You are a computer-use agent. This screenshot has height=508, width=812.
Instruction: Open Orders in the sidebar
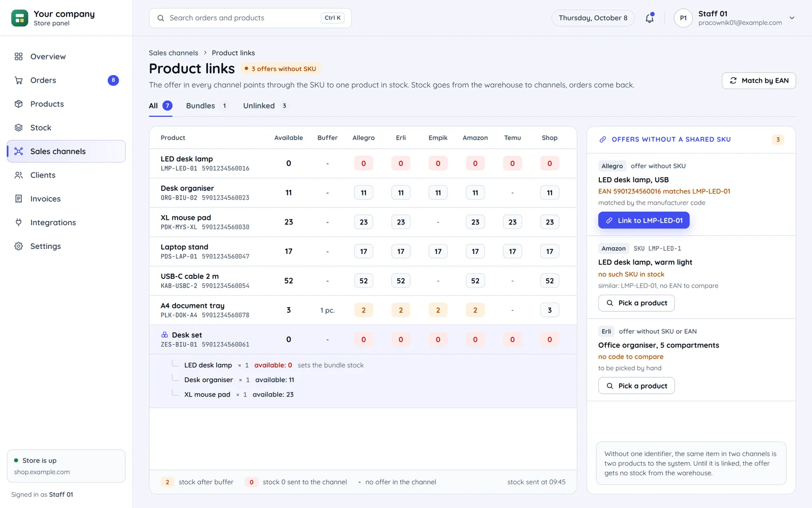tap(66, 80)
